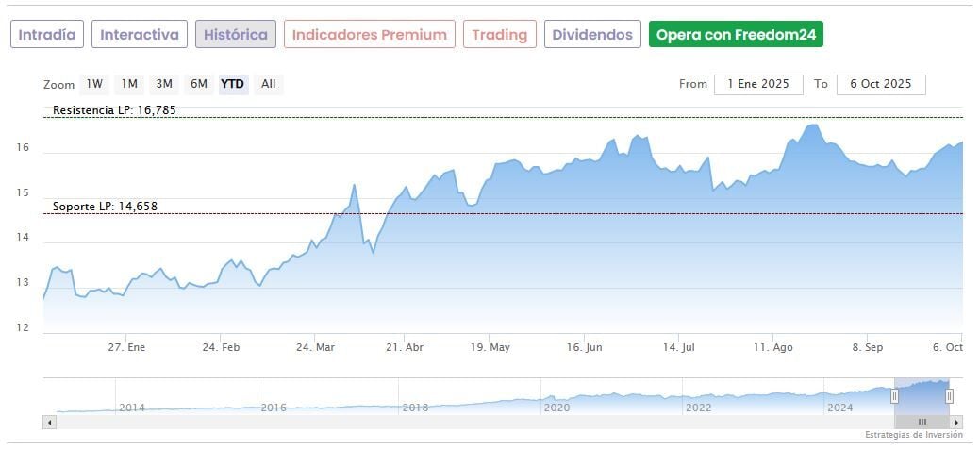Viewport: 980px width, 450px height.
Task: Select the Histórica tab
Action: click(236, 34)
